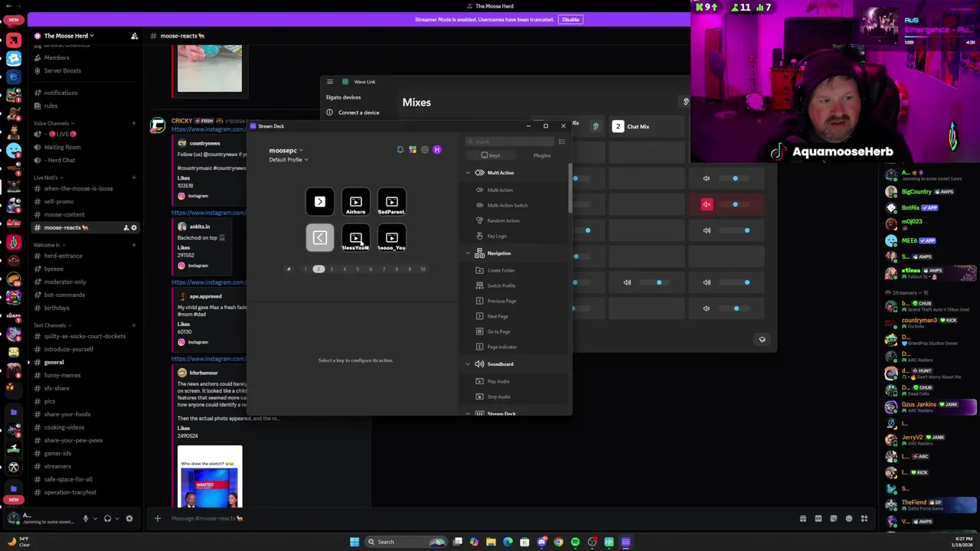This screenshot has width=980, height=551.
Task: Deafen Discord headphones in user panel
Action: [107, 519]
